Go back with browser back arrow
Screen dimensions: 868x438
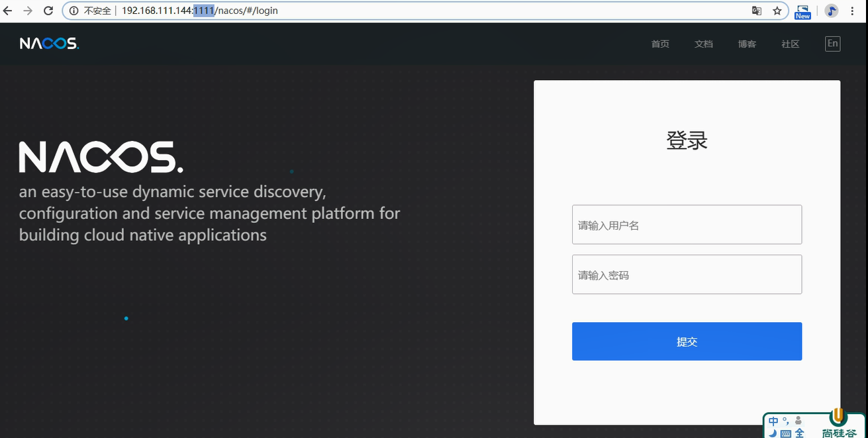coord(8,11)
